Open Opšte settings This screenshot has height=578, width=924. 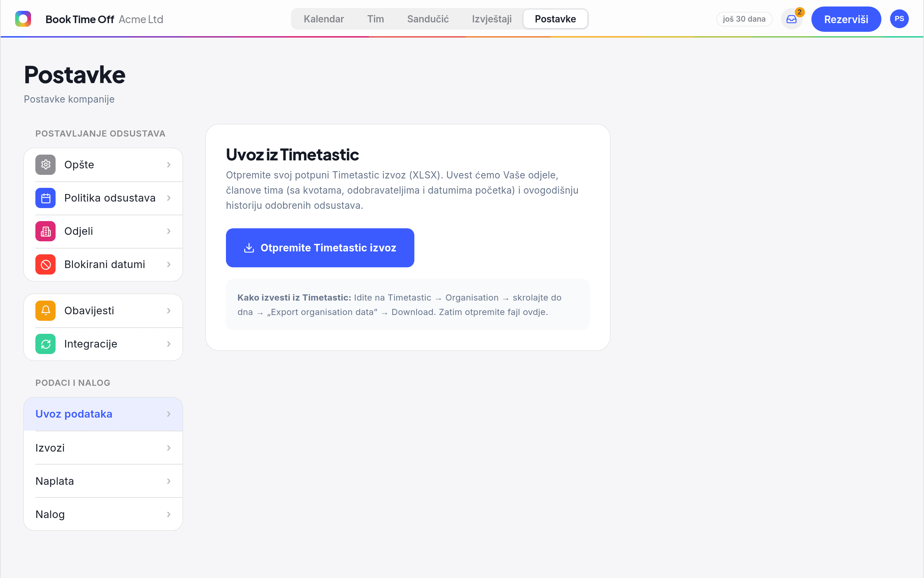point(103,165)
